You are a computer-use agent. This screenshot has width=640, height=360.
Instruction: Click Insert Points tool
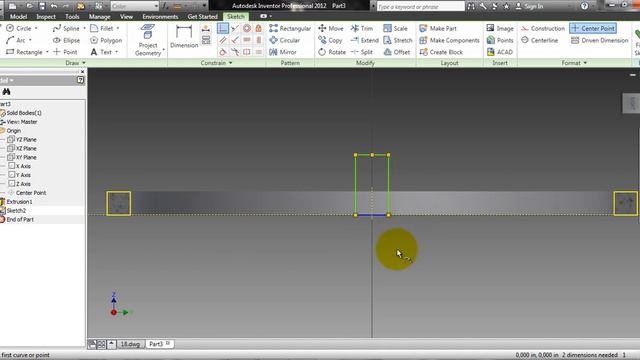click(x=500, y=40)
